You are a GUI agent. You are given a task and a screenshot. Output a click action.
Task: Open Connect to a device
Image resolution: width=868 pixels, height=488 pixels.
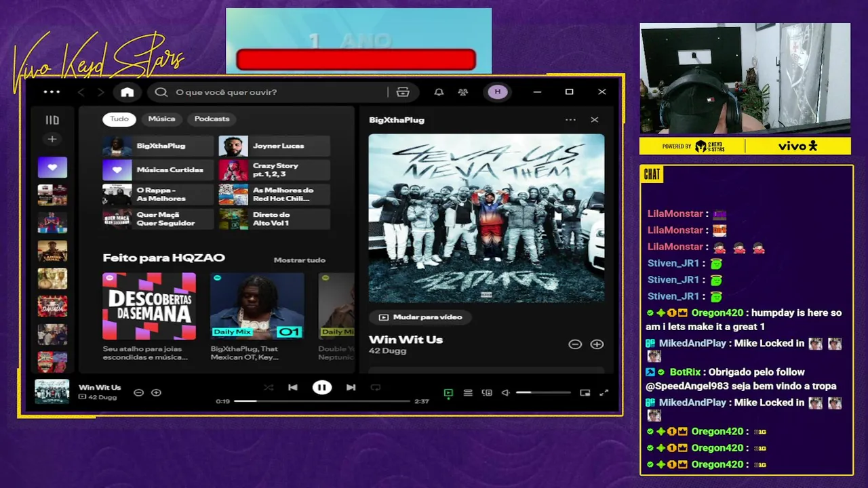coord(487,392)
